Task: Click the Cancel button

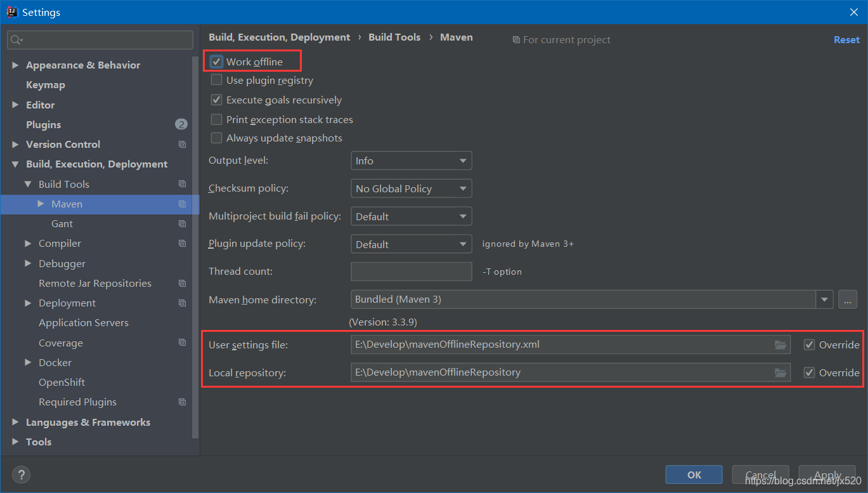Action: 760,475
